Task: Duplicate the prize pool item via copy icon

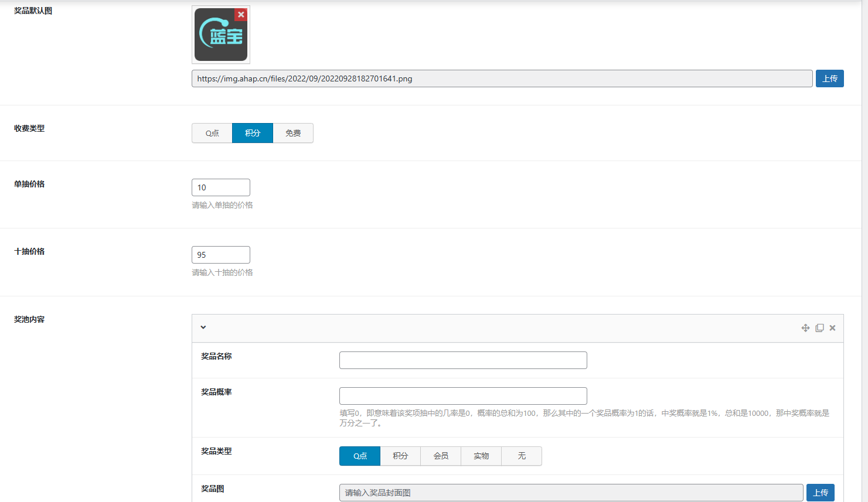Action: pos(819,328)
